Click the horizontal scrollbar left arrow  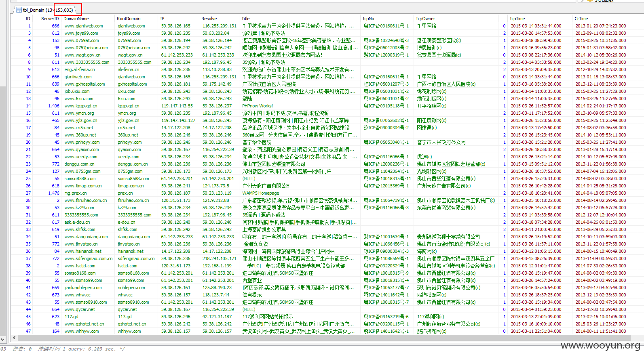(15, 338)
